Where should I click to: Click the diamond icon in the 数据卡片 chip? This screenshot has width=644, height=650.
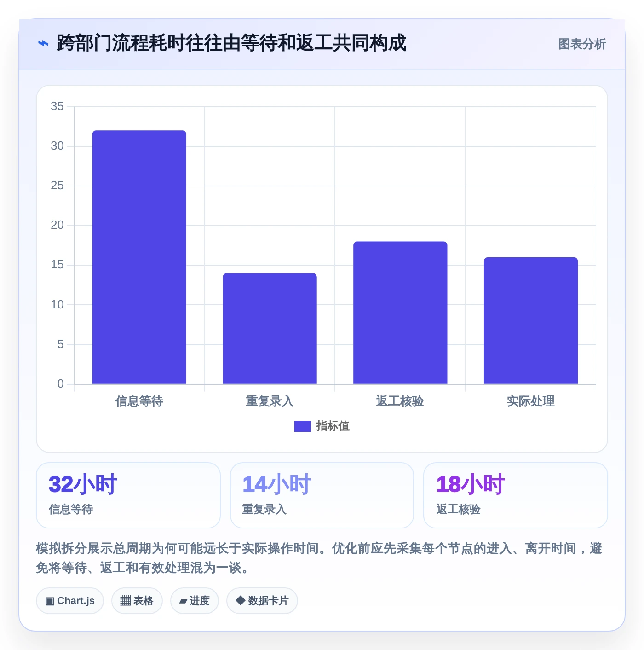pos(240,600)
